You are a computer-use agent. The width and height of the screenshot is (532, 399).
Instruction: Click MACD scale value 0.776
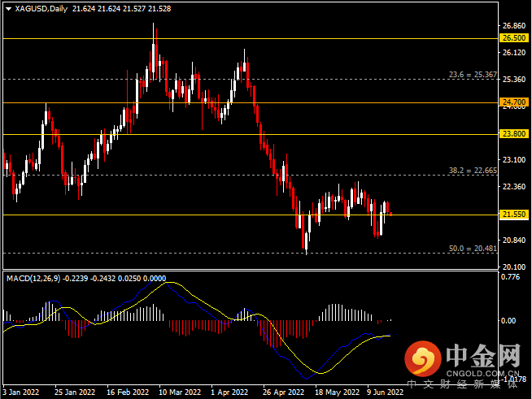(x=511, y=277)
